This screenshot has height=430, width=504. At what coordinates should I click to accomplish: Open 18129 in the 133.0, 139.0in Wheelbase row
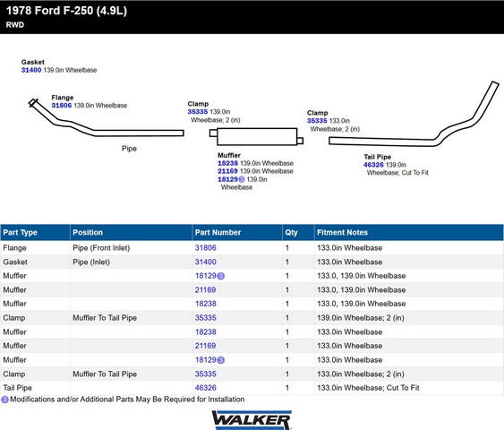click(205, 276)
